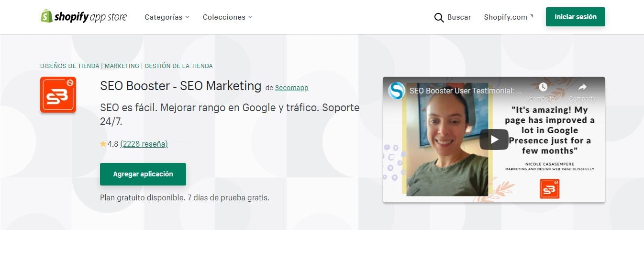Viewport: 644px width, 255px height.
Task: Open the Gestión de la tienda link
Action: [x=178, y=66]
